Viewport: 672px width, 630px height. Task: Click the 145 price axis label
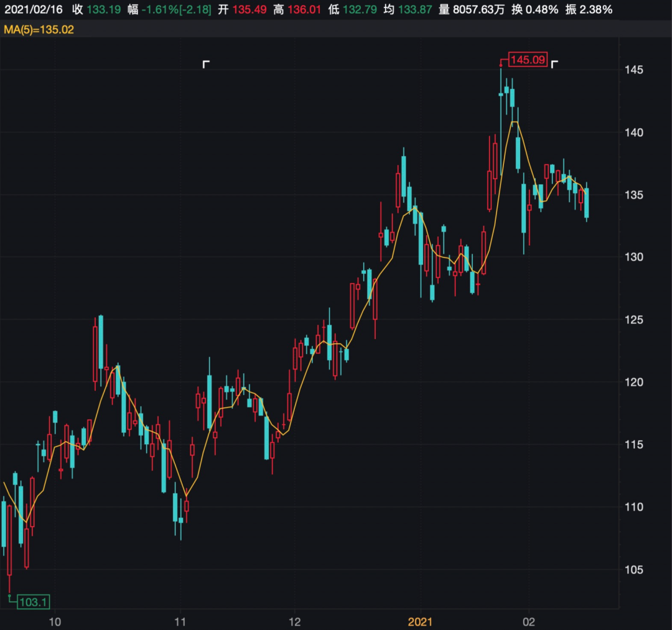[634, 70]
